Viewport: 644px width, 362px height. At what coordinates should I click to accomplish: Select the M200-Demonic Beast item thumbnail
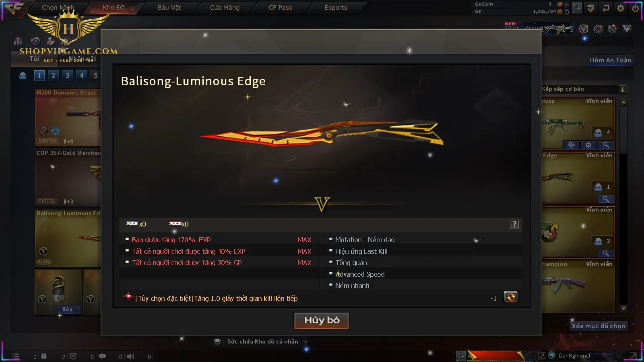(68, 117)
